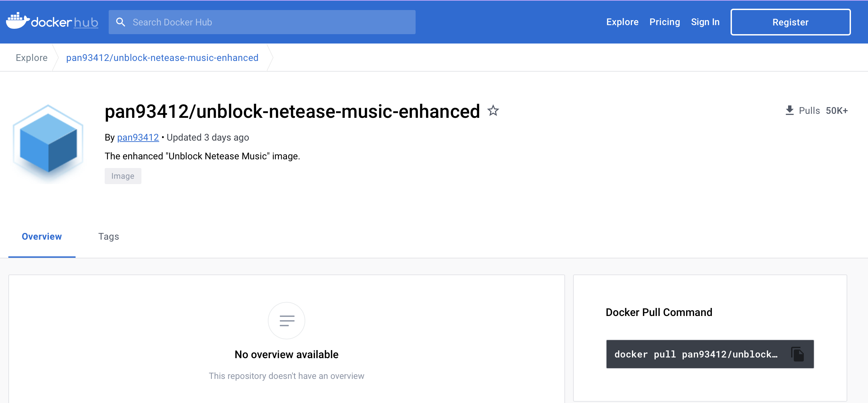
Task: Star the repository with the star icon
Action: click(493, 110)
